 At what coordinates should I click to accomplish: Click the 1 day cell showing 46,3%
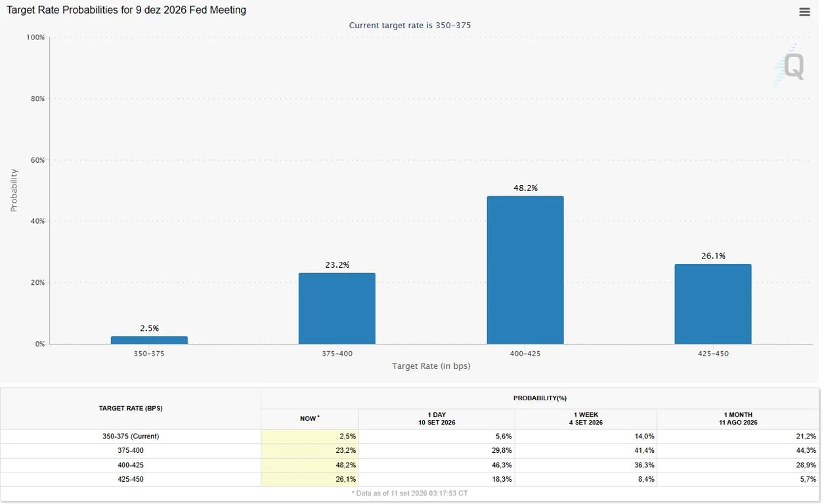(437, 465)
